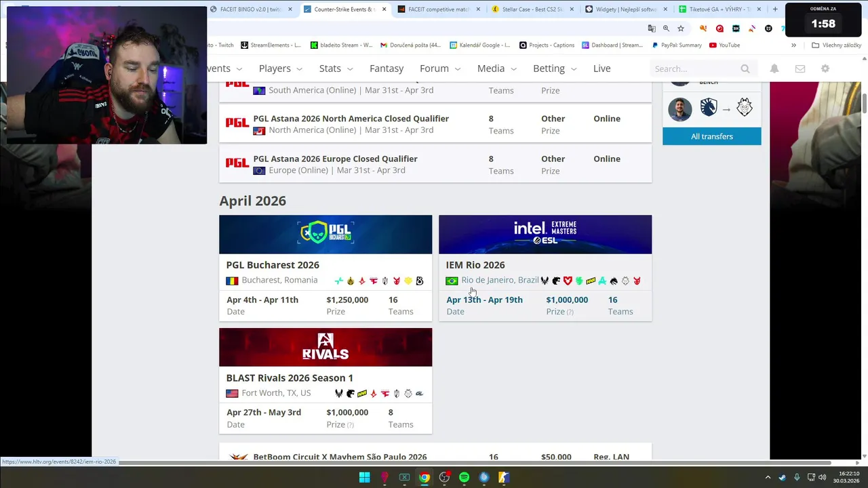Expand the Media menu

(497, 68)
